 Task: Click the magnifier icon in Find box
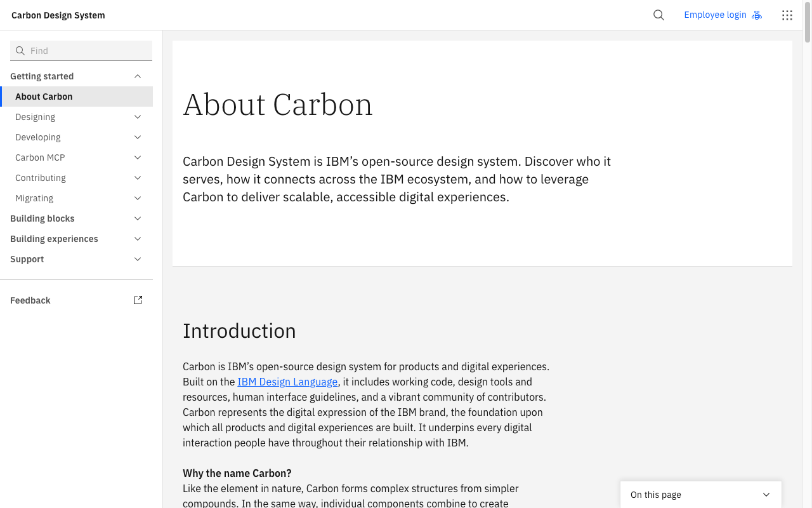(x=20, y=51)
